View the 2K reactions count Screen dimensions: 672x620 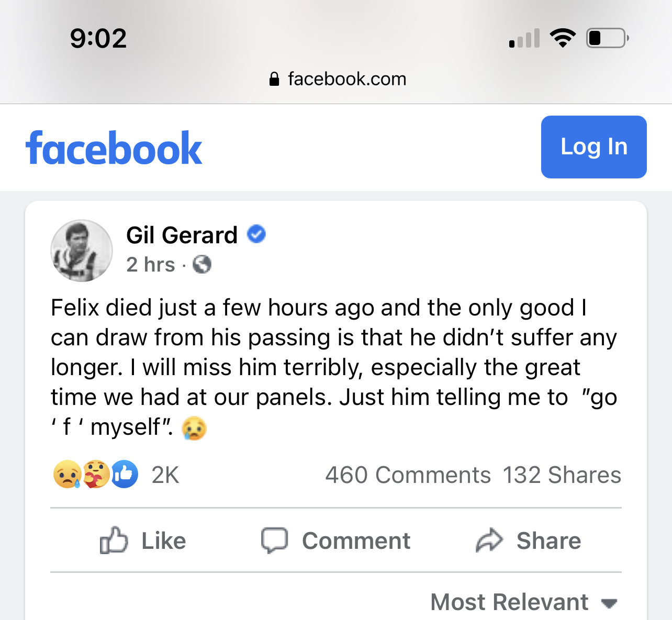tap(165, 475)
